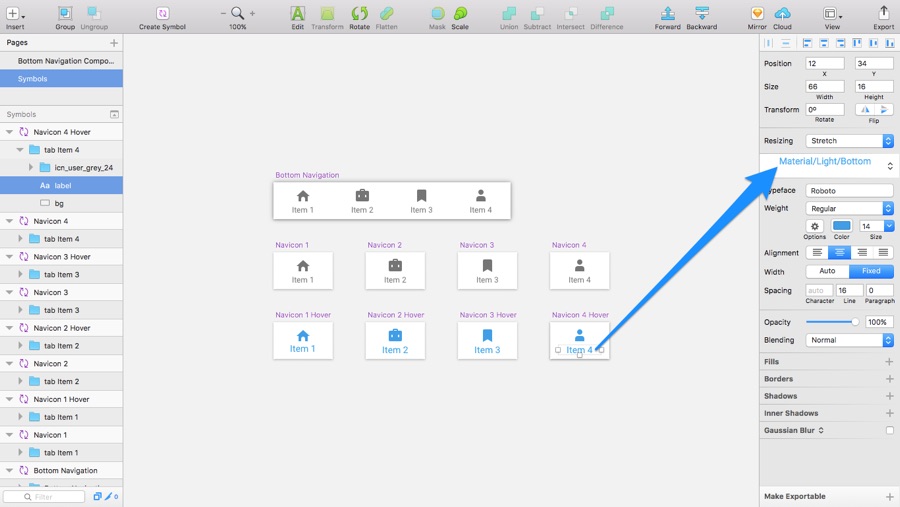Click the Mask tool
This screenshot has width=900, height=507.
point(437,17)
